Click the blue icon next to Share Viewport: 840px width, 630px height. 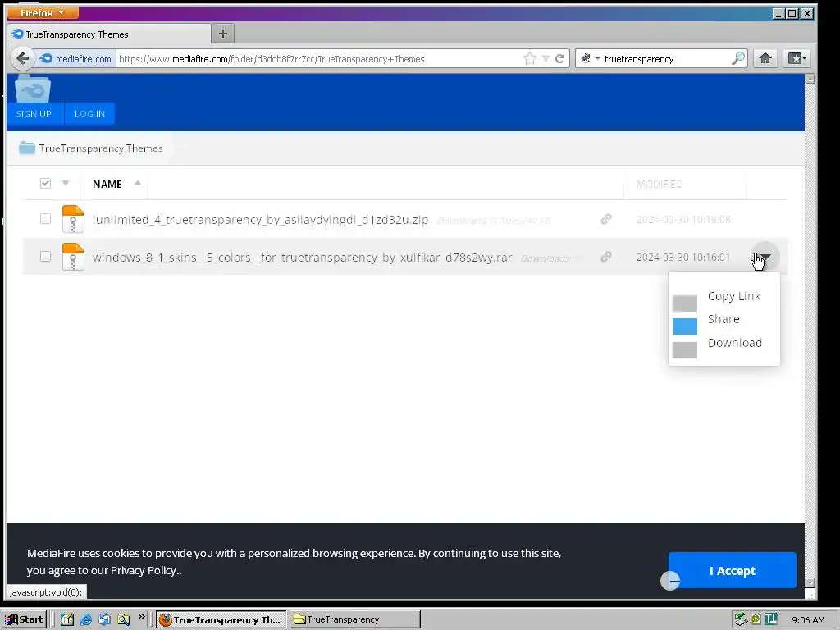point(685,326)
